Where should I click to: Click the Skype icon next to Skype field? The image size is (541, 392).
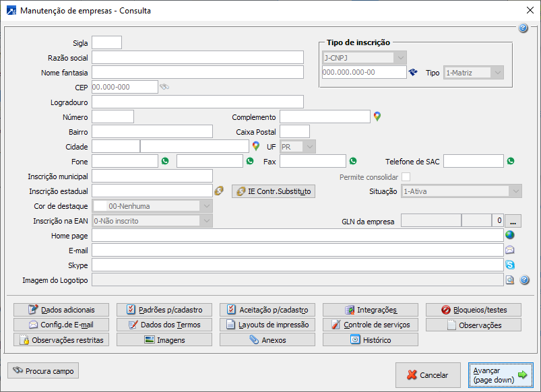click(x=510, y=265)
